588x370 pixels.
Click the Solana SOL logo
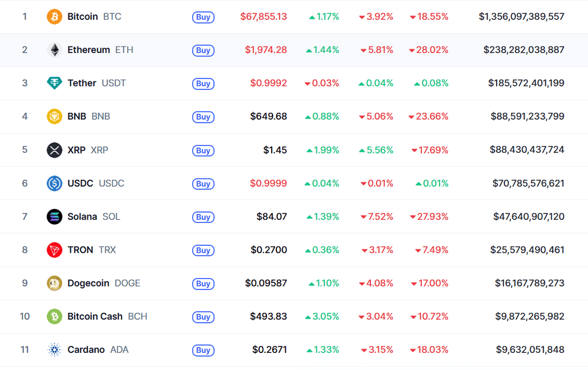tap(53, 217)
